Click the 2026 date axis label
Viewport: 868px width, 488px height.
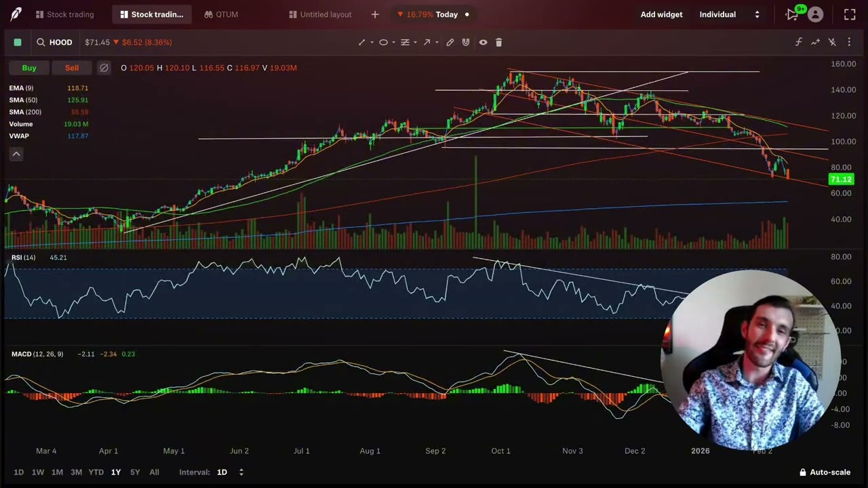coord(700,451)
